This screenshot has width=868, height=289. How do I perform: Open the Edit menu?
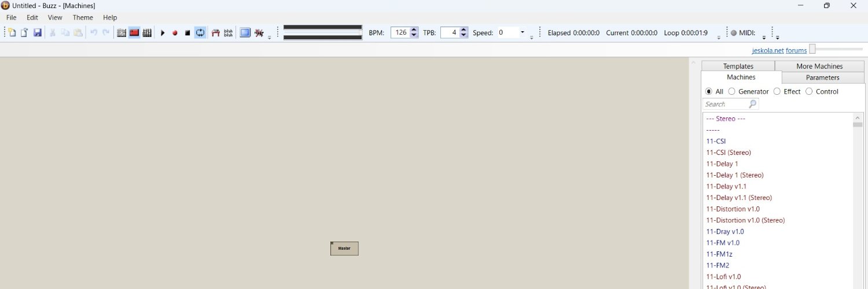(32, 17)
